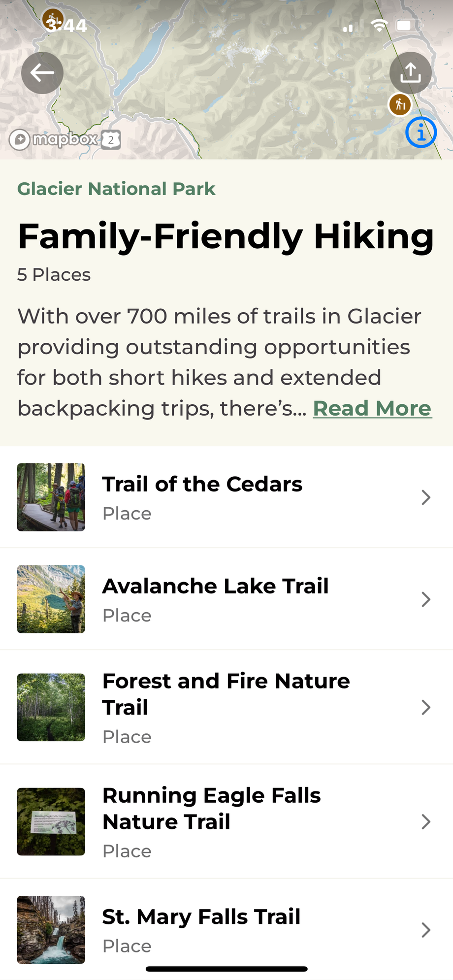Tap Glacier National Park link
The height and width of the screenshot is (980, 453).
click(116, 189)
